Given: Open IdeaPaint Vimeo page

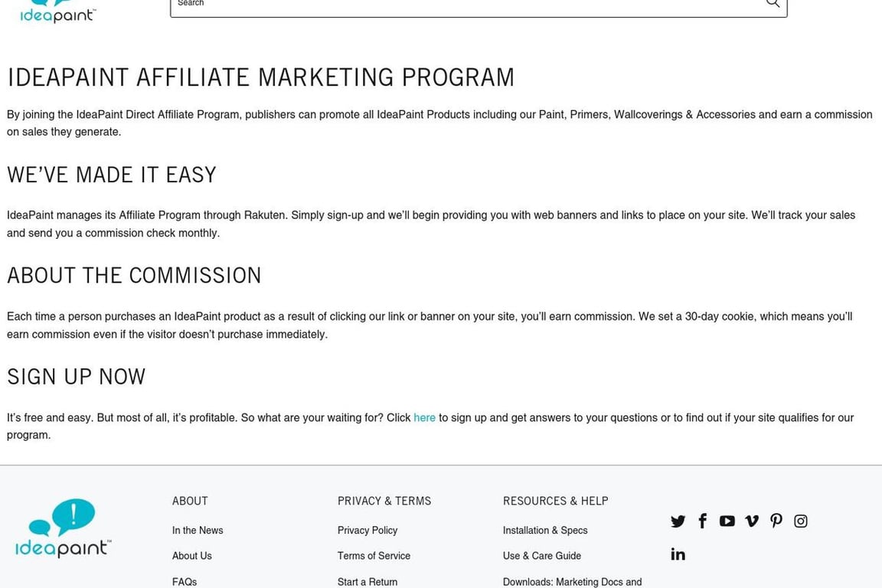Looking at the screenshot, I should click(752, 521).
